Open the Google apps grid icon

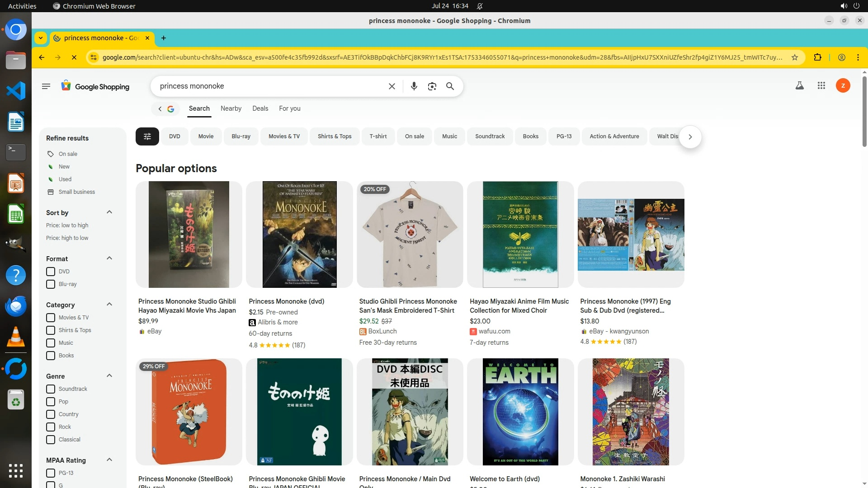[821, 85]
